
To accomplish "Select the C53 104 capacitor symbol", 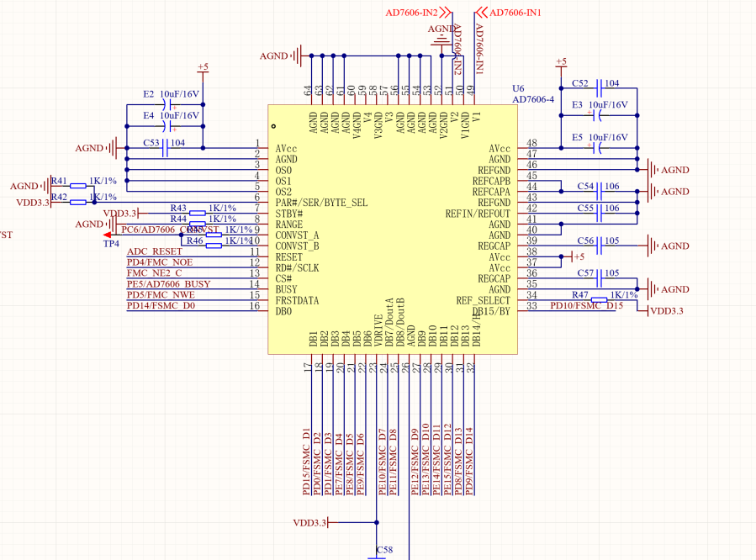I will [x=165, y=148].
